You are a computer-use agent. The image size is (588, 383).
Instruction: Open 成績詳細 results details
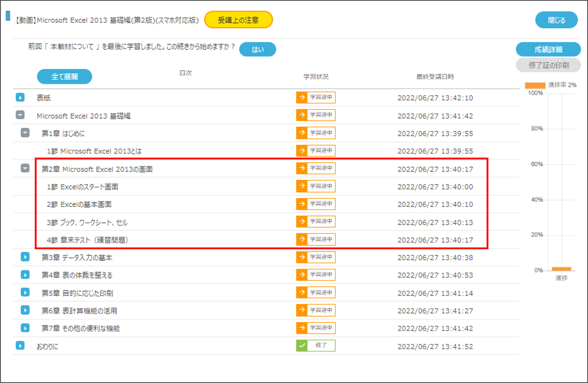[x=548, y=49]
